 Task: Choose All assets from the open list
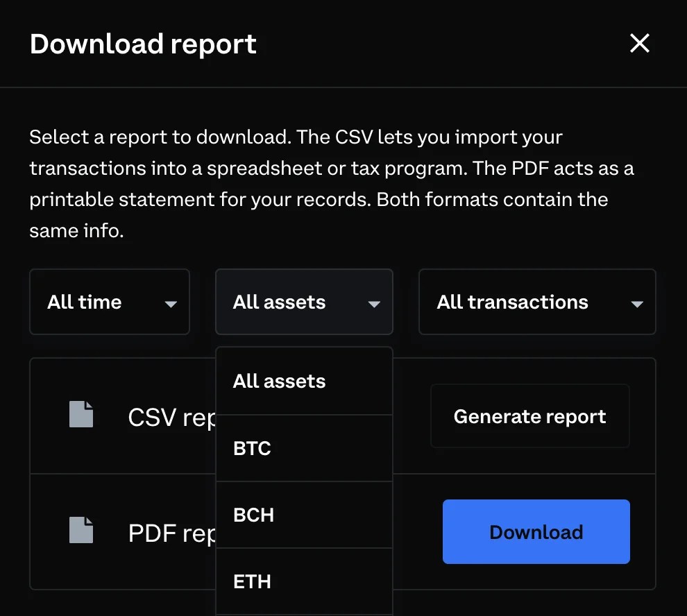pyautogui.click(x=304, y=381)
